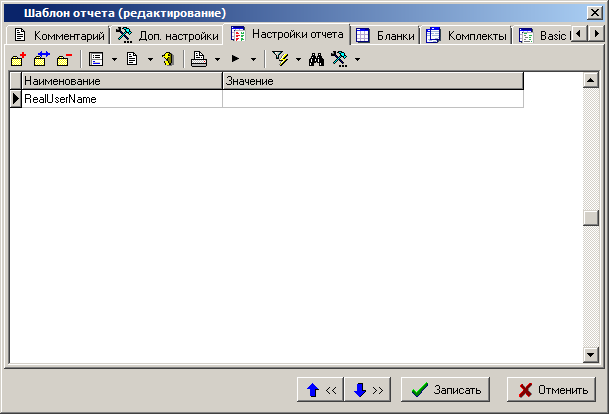Open dropdown beside hammer and wrench tools icon
The width and height of the screenshot is (609, 414).
357,60
